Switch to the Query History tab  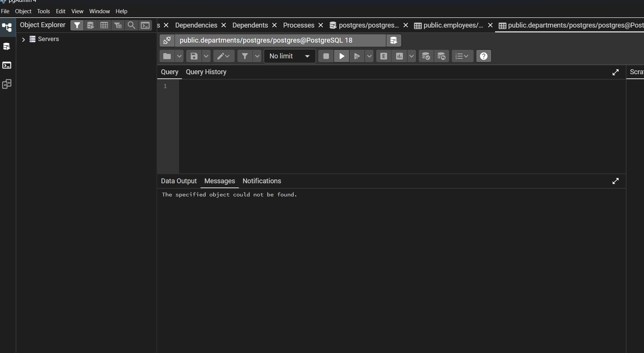click(206, 72)
